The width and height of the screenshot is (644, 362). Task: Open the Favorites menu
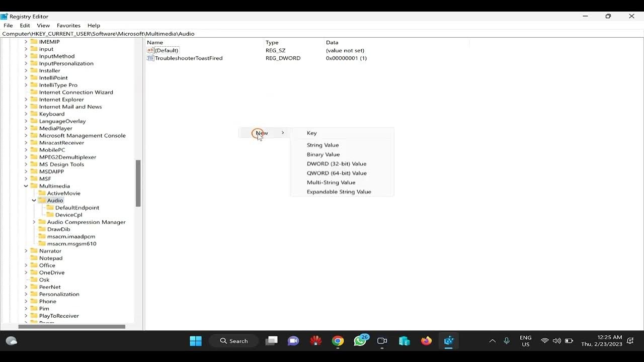(x=68, y=25)
